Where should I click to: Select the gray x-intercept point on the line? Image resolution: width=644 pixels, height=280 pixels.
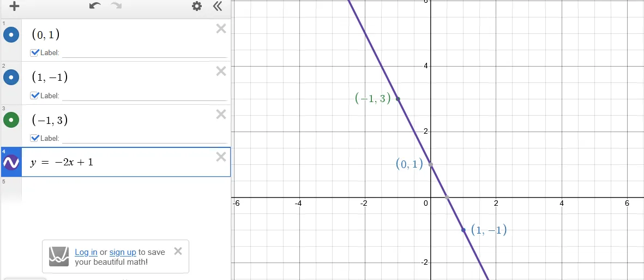pos(447,198)
